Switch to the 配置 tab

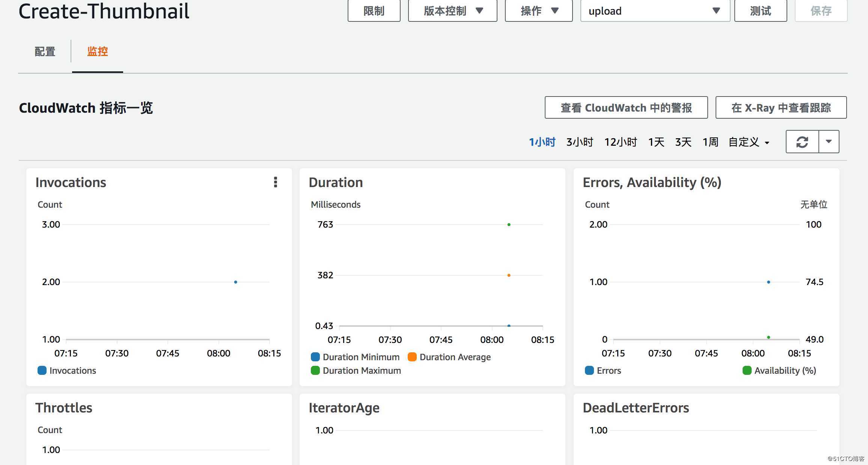(45, 51)
